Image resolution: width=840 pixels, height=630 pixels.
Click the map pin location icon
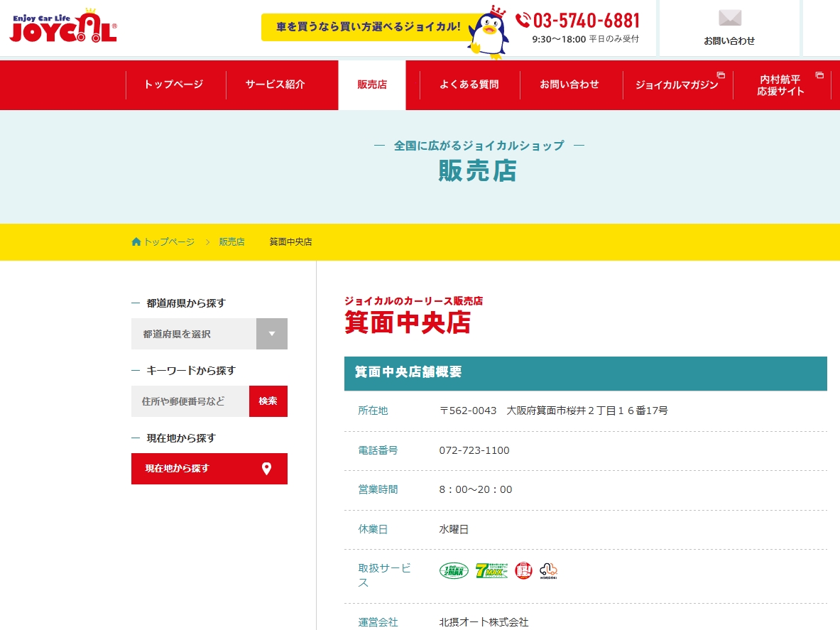pos(266,469)
